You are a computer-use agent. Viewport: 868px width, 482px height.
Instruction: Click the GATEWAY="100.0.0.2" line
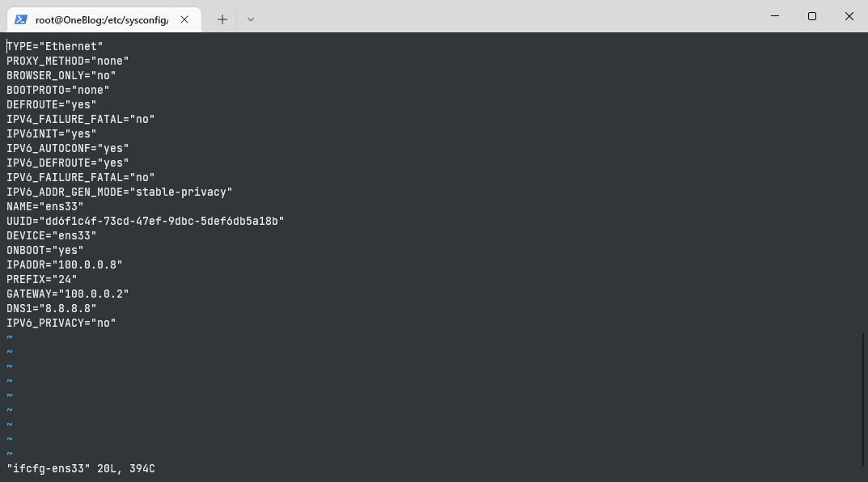click(68, 294)
